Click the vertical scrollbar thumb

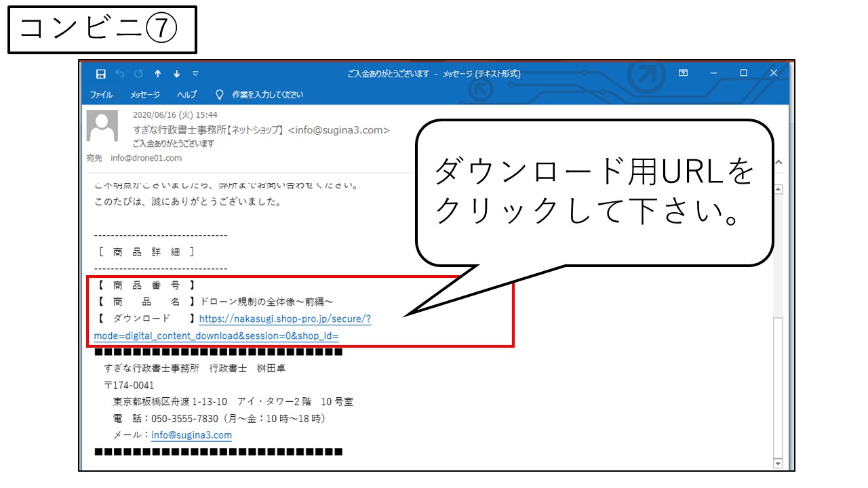point(778,386)
